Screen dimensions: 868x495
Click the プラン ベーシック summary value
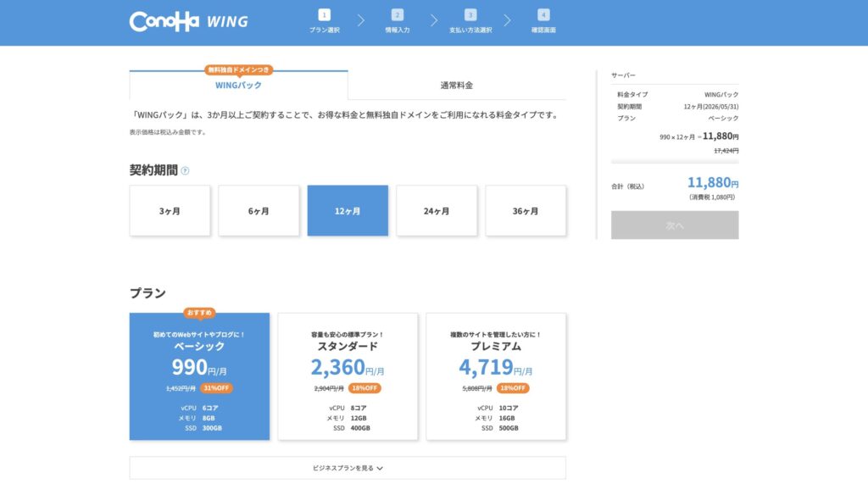coord(723,119)
